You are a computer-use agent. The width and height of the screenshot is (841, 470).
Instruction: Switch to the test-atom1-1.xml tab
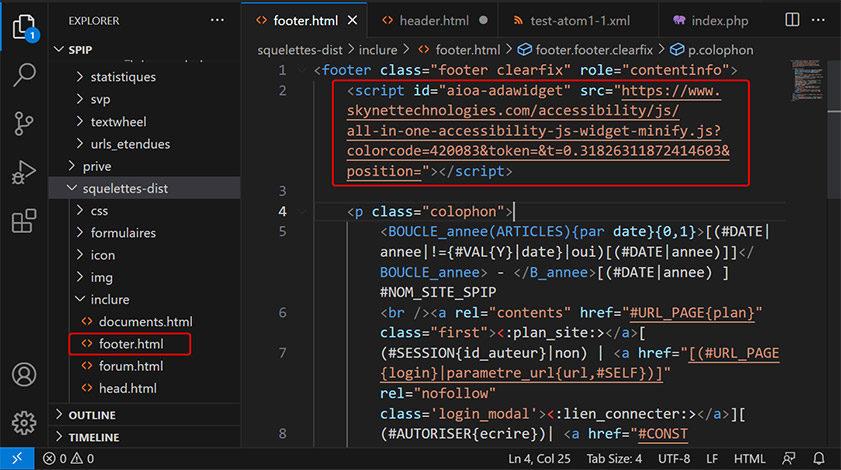coord(580,20)
